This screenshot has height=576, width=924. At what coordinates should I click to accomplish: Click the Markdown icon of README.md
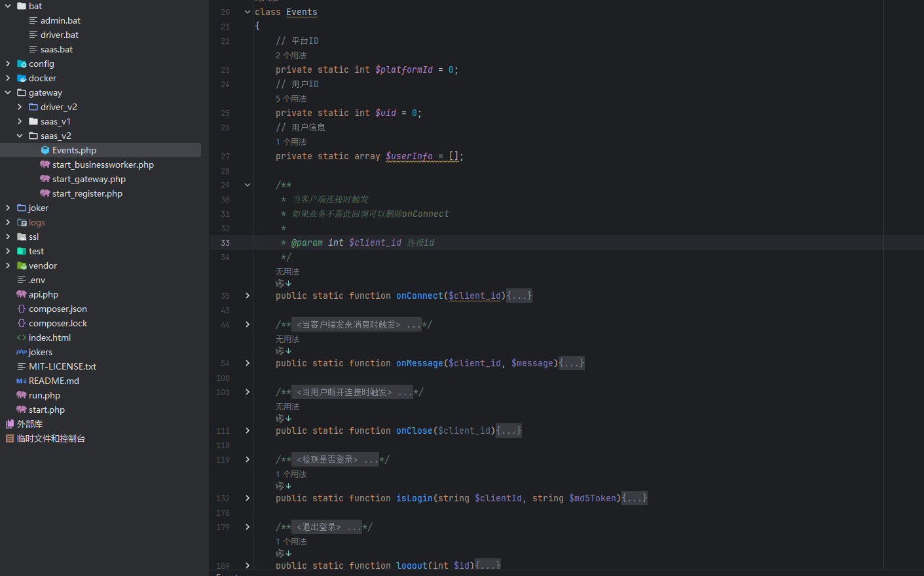(22, 381)
